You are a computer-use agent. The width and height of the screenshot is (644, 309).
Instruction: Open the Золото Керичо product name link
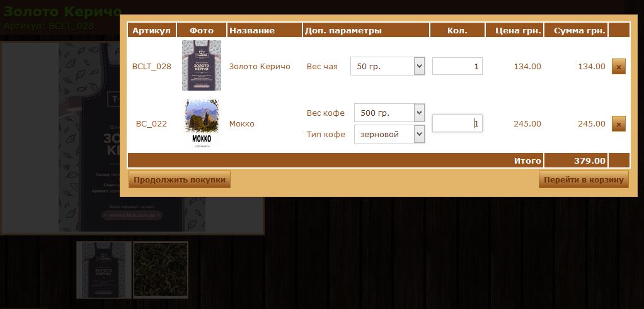pyautogui.click(x=260, y=67)
